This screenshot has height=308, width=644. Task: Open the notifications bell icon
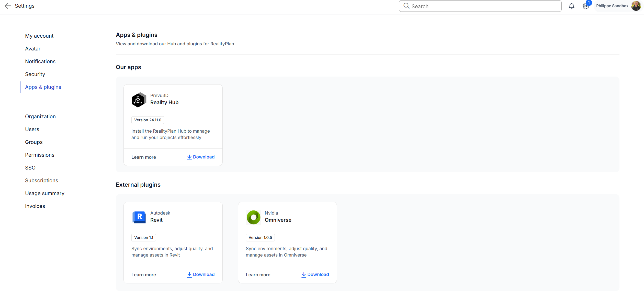pyautogui.click(x=571, y=6)
